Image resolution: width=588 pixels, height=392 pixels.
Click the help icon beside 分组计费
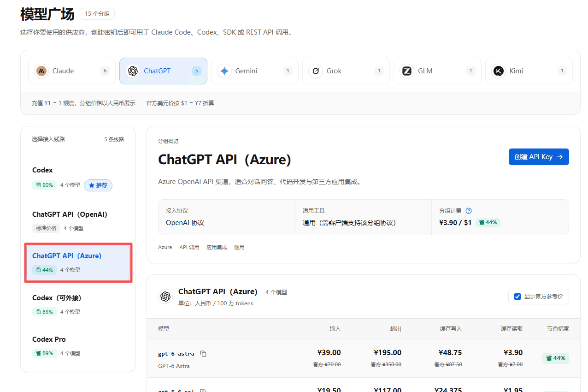click(469, 211)
